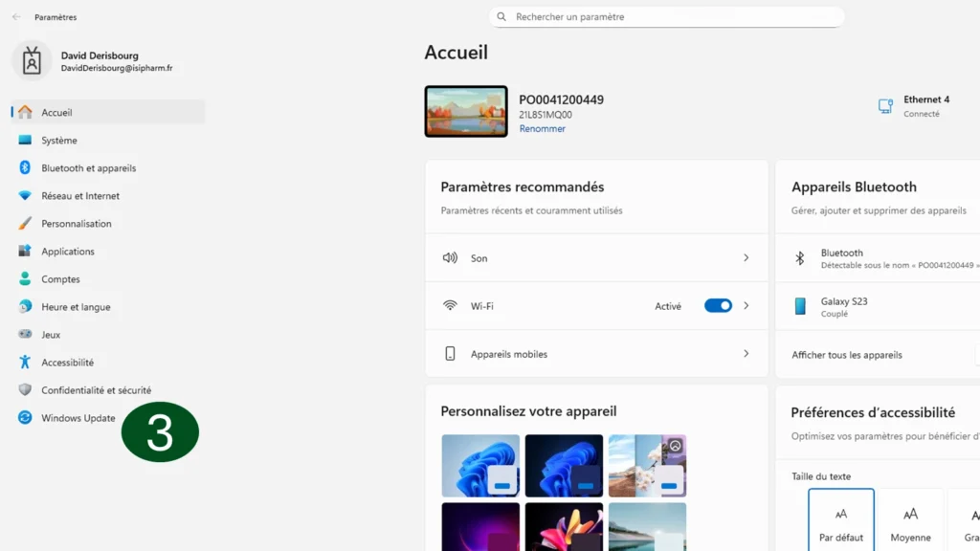This screenshot has height=551, width=980.
Task: Click the Réseau et Internet Wi-Fi icon
Action: (25, 196)
